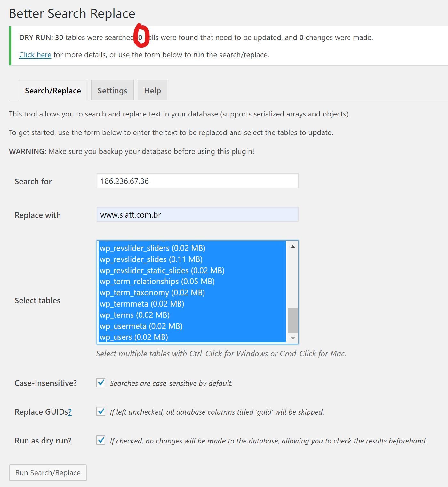Open the Help tab
The height and width of the screenshot is (487, 448).
click(x=152, y=90)
